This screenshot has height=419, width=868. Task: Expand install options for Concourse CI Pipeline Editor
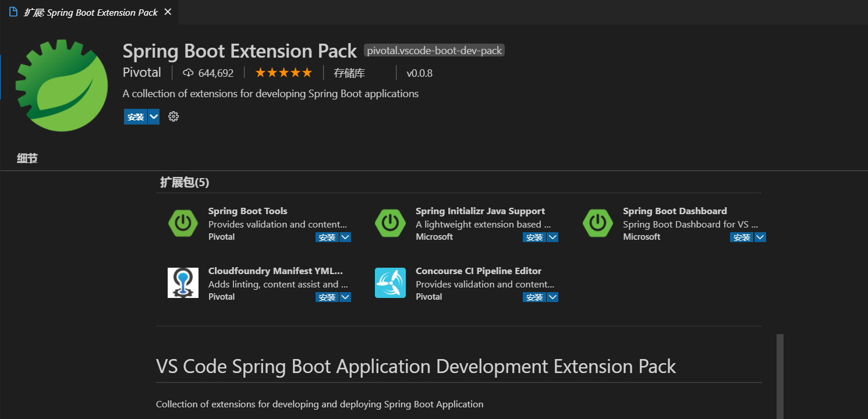[x=552, y=297]
